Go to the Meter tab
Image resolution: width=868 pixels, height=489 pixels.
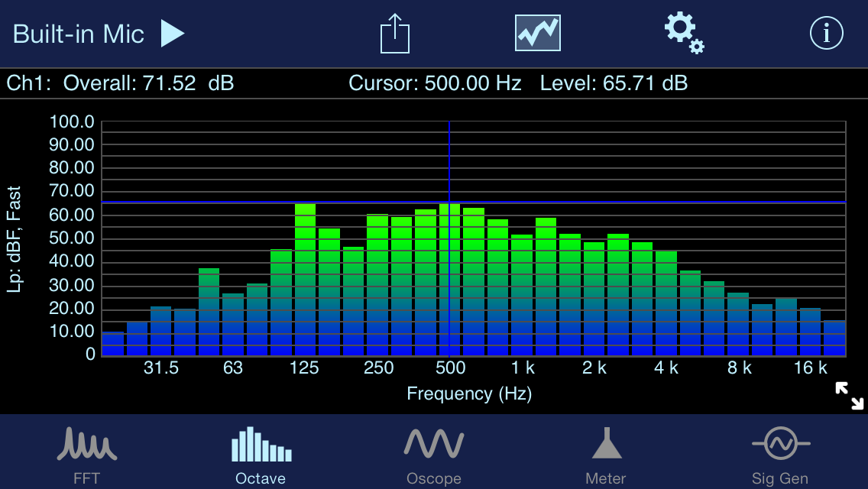(606, 456)
